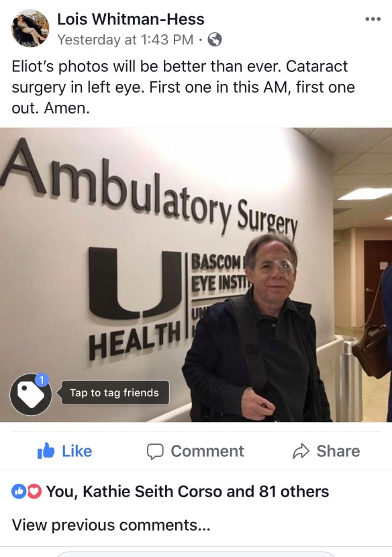Toggle the Like button on post

pos(64,451)
